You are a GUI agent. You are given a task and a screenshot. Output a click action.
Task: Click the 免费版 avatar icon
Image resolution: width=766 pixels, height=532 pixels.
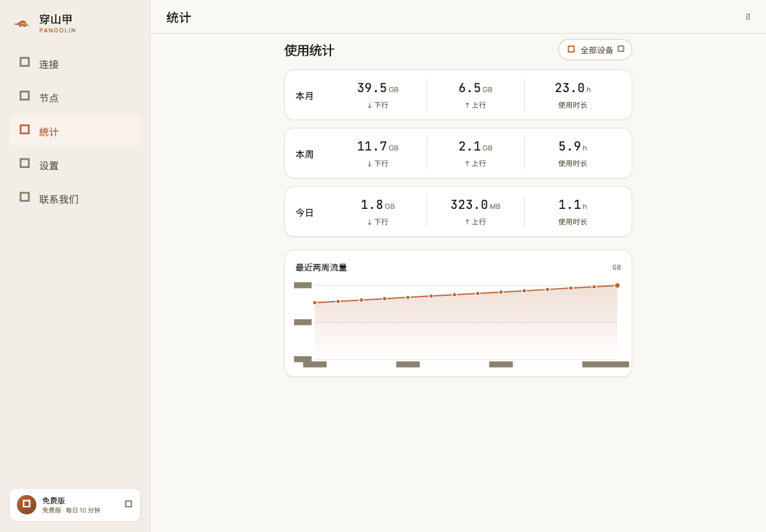pyautogui.click(x=27, y=504)
